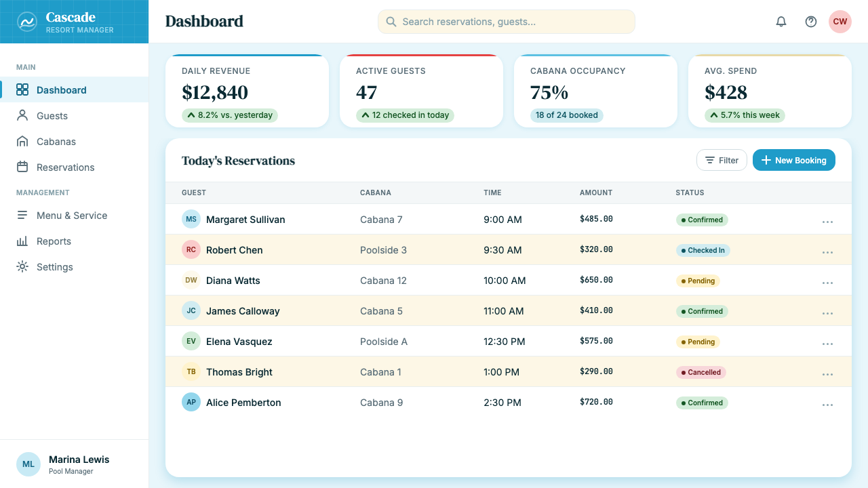Open the Filter options for reservations
The width and height of the screenshot is (868, 488).
[x=722, y=160]
